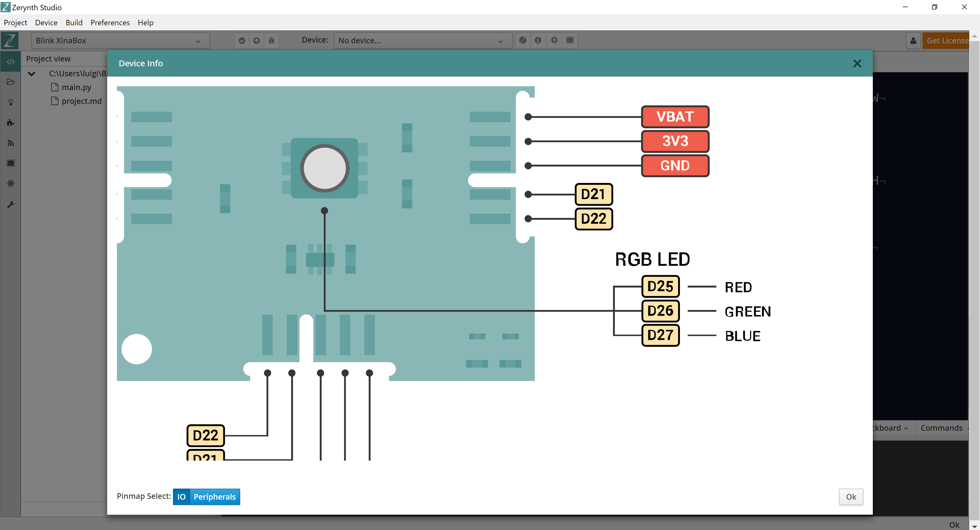Image resolution: width=980 pixels, height=530 pixels.
Task: Click the D22 pin on bottom connector
Action: tap(205, 435)
